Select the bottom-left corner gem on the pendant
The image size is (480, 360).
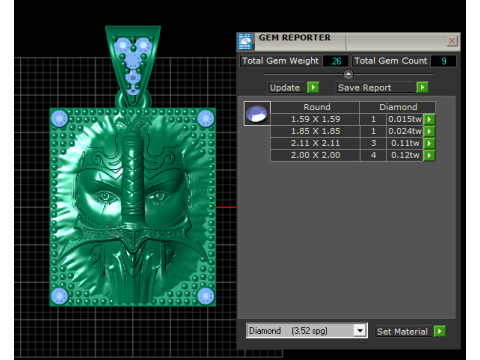[60, 296]
